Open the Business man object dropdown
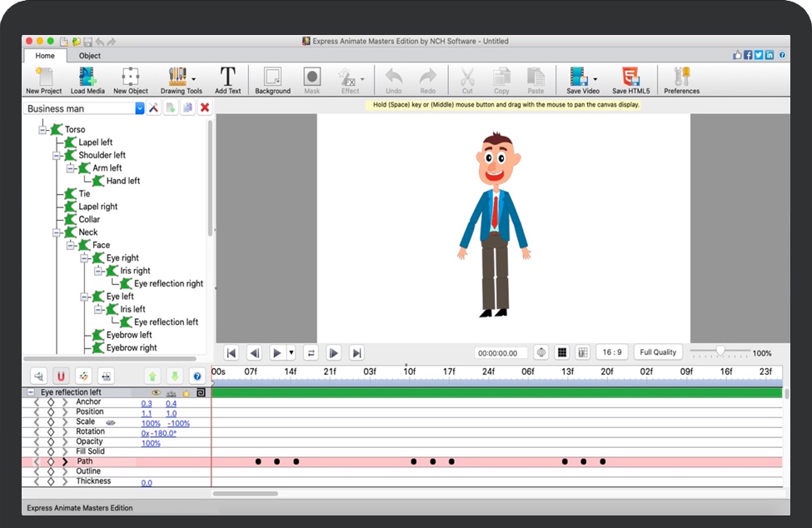 pos(140,108)
